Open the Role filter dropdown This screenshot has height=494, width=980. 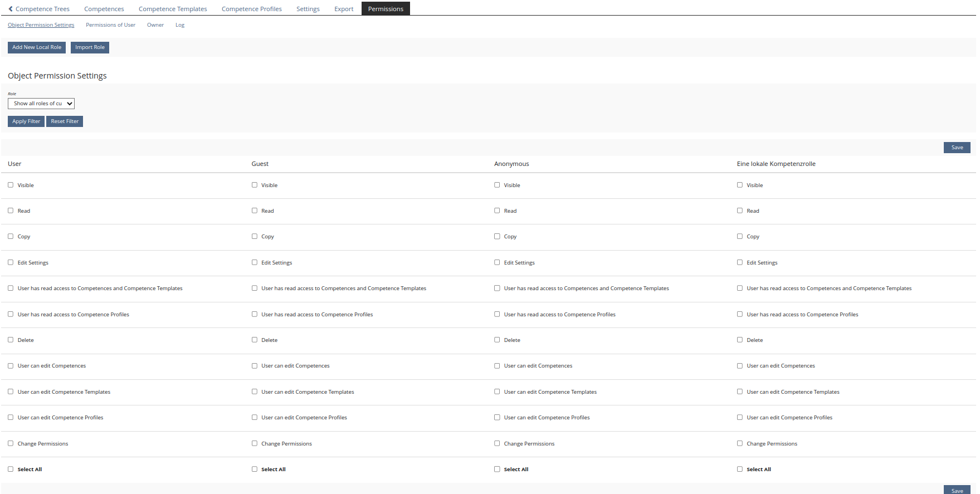point(41,104)
